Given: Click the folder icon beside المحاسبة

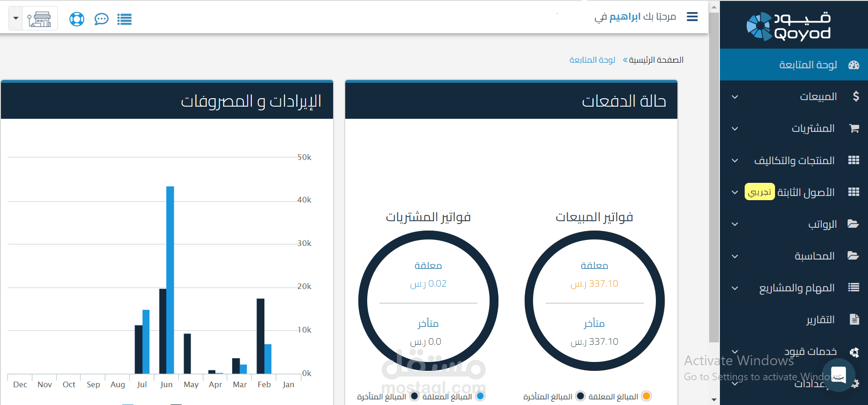Looking at the screenshot, I should tap(854, 255).
